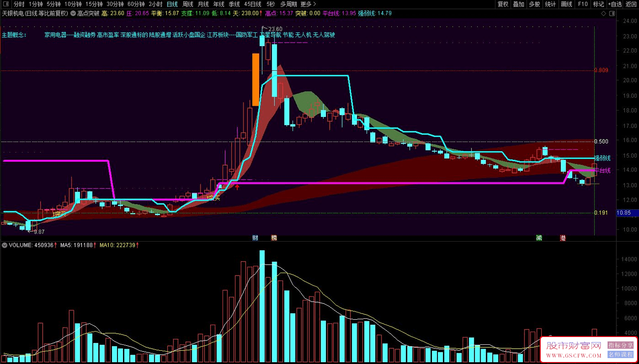Click the 减 event marker icon

[x=539, y=238]
